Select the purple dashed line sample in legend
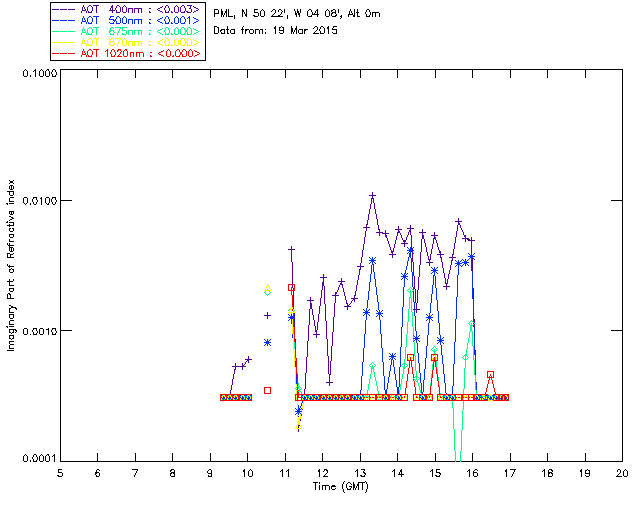Image resolution: width=640 pixels, height=512 pixels. 64,9
